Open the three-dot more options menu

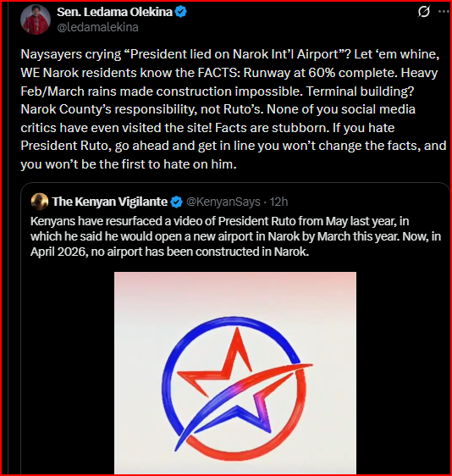(444, 12)
